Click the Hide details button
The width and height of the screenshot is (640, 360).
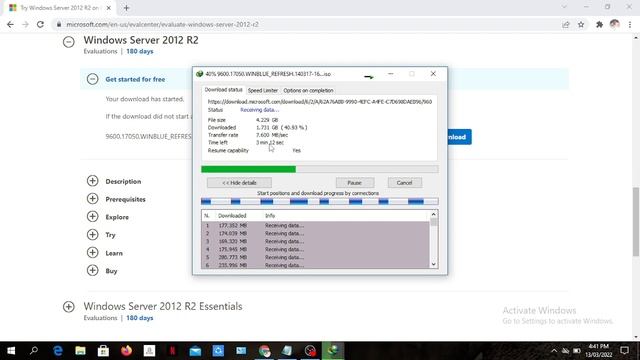click(x=239, y=183)
